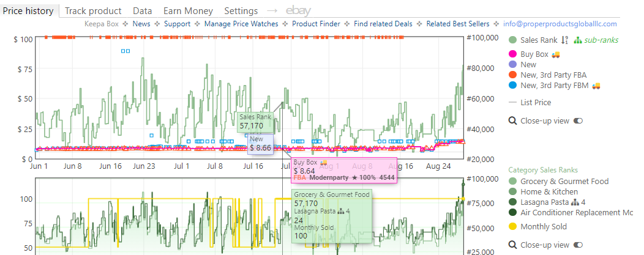Go to the Earn Money tab
The image size is (644, 255).
tap(188, 11)
